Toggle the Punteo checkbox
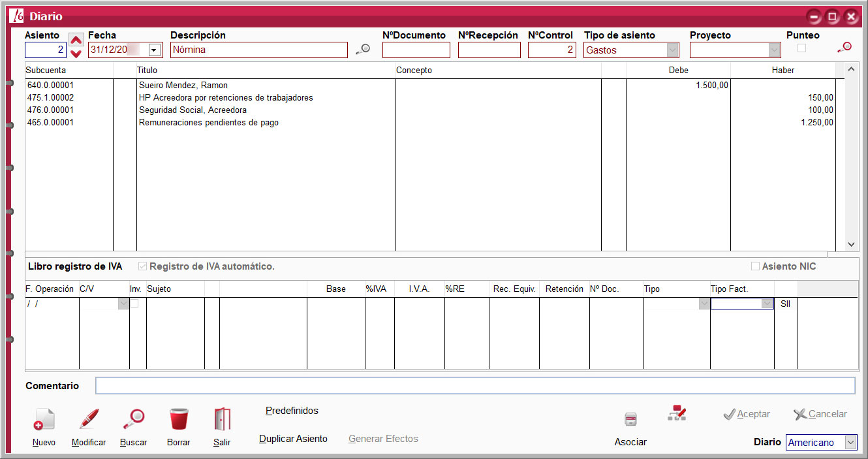This screenshot has height=459, width=868. 801,48
